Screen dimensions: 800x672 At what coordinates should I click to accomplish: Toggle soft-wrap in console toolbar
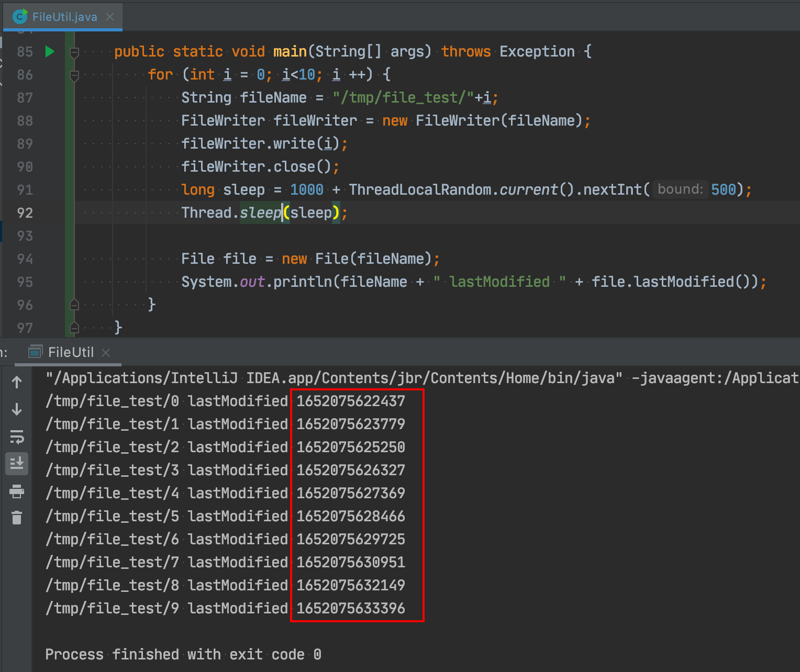click(x=17, y=436)
